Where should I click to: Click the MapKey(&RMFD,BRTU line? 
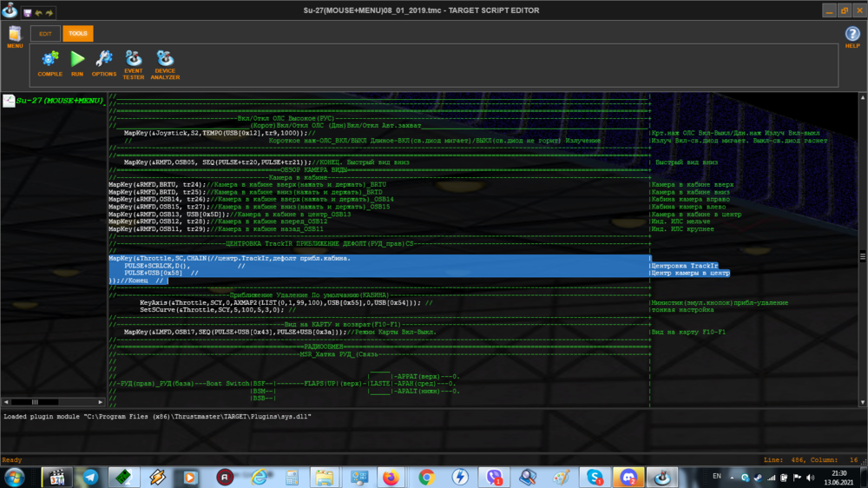coord(247,184)
